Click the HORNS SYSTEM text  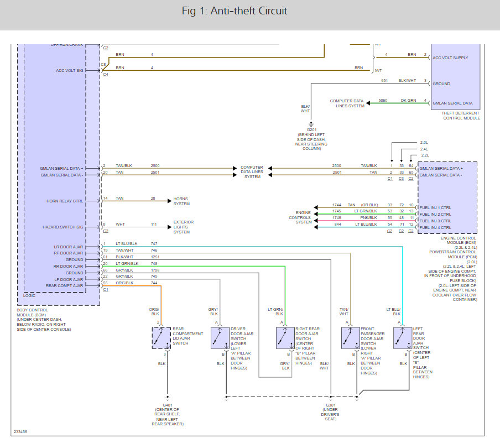pos(181,201)
